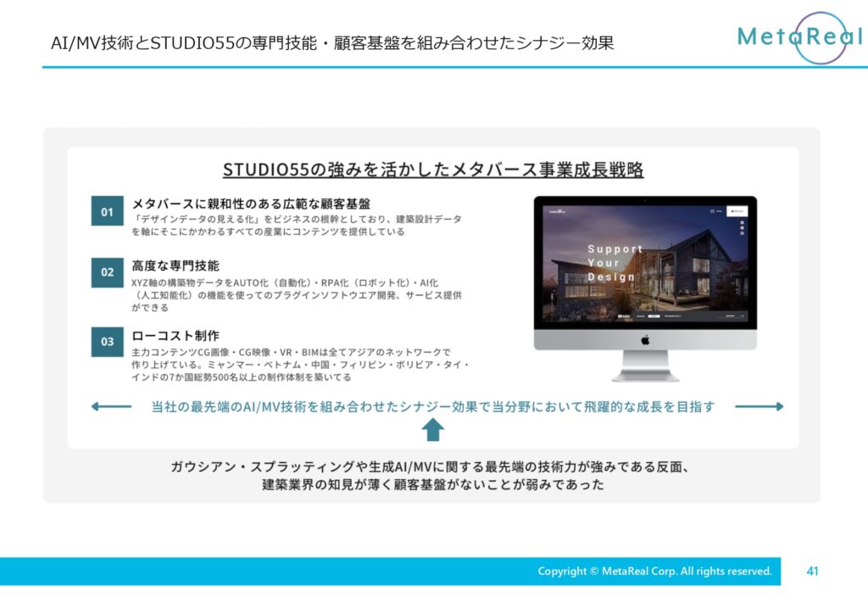Click the heading STUDIO55の強みを活かしたメタバース事業成長戦略
The image size is (868, 614).
pos(433,170)
